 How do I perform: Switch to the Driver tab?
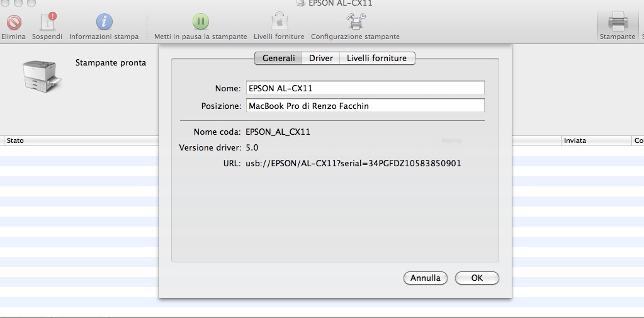pos(321,59)
